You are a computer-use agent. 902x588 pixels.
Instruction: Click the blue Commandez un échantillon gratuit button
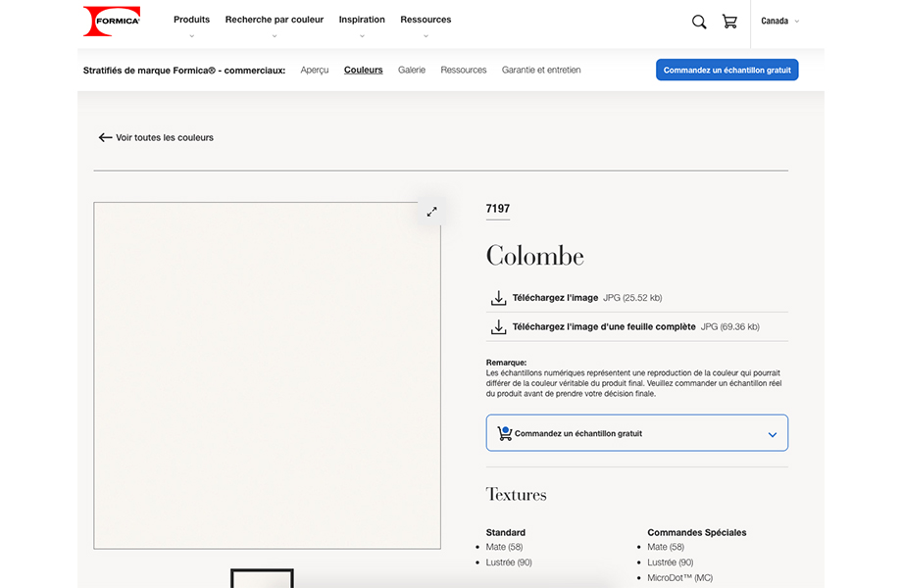(727, 71)
